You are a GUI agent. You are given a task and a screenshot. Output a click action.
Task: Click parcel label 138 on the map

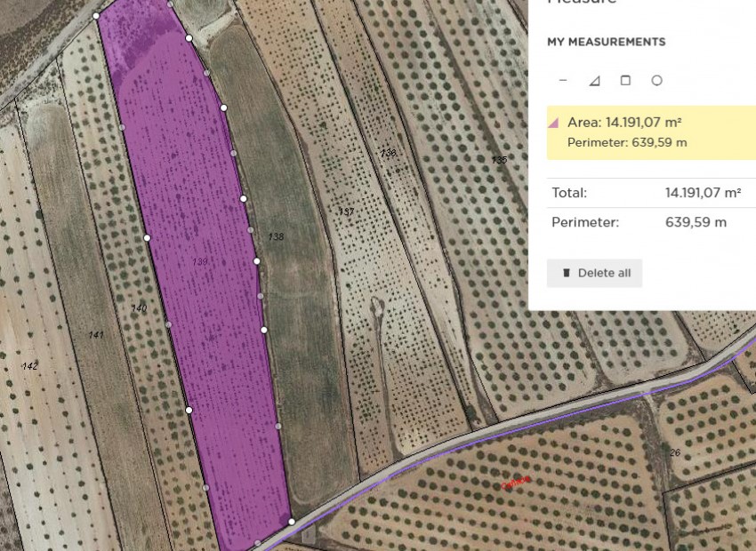click(x=276, y=237)
